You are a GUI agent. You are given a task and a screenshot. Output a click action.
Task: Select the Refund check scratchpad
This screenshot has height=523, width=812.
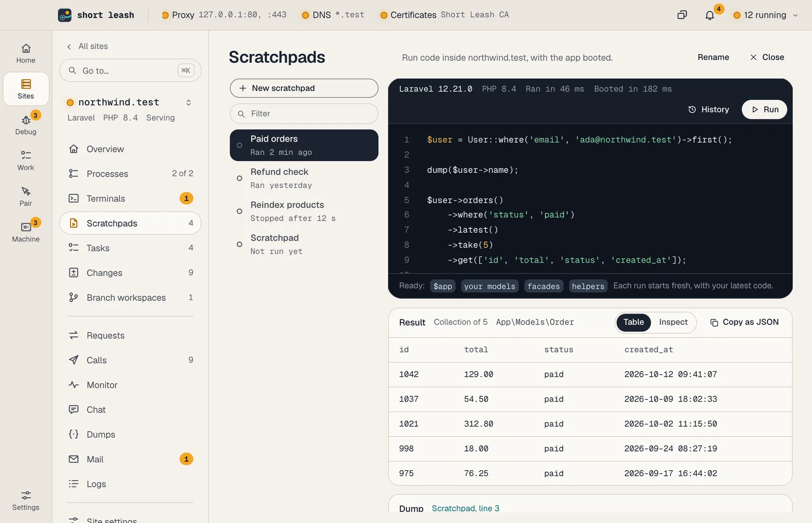click(x=304, y=178)
